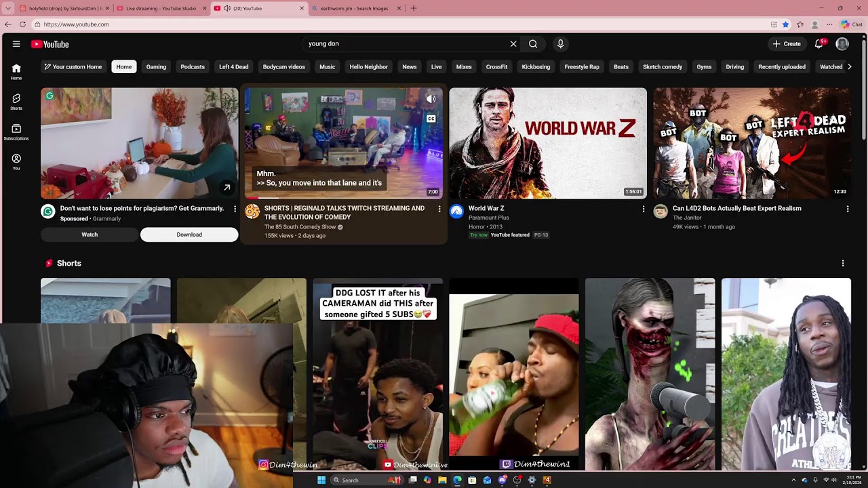868x488 pixels.
Task: Click the Paramount Plus channel avatar
Action: tap(456, 211)
